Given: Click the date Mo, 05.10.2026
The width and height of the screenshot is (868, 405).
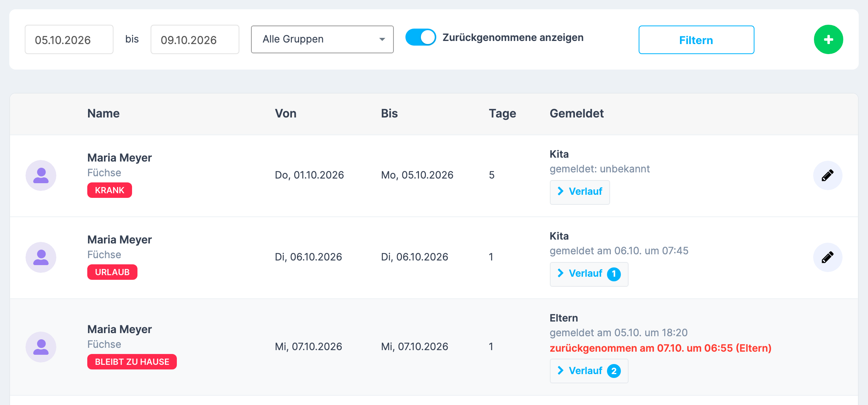Looking at the screenshot, I should 417,175.
